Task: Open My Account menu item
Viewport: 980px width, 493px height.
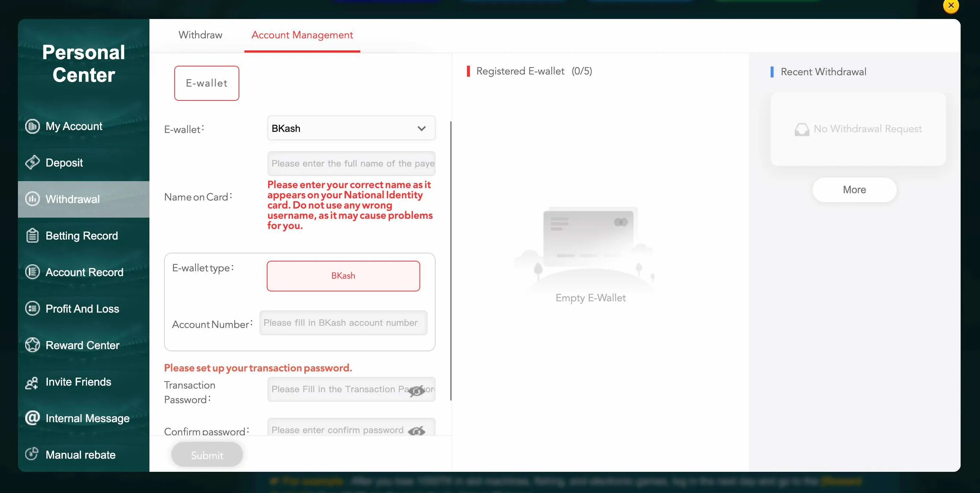Action: click(x=83, y=126)
